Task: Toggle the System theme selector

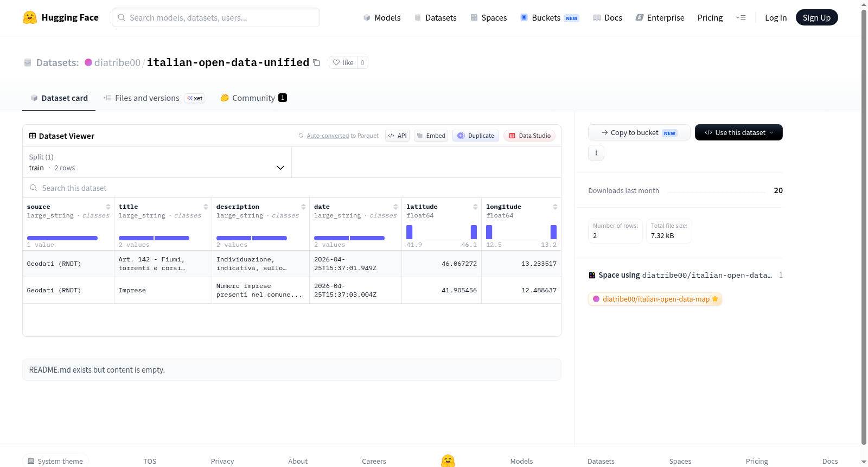Action: pos(55,461)
